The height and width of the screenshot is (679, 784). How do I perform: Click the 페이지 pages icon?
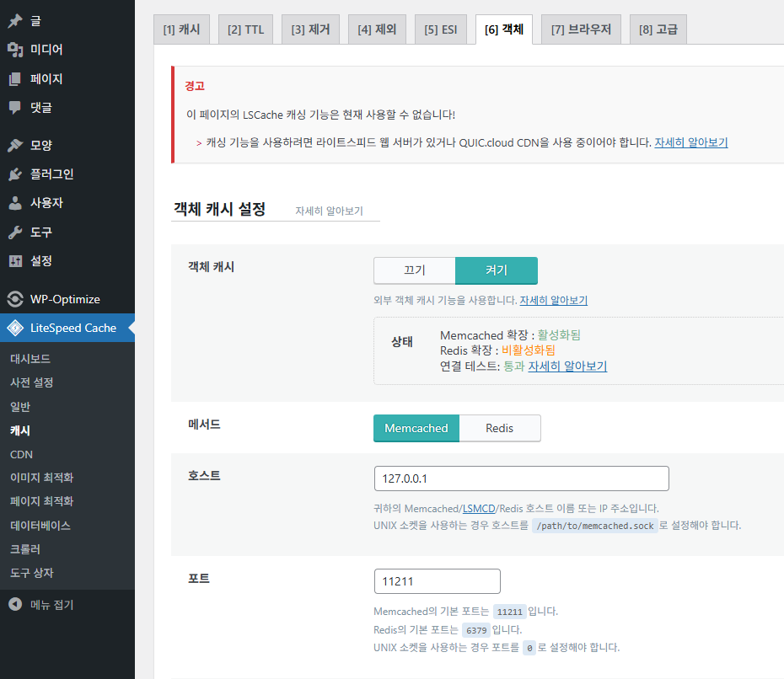pyautogui.click(x=15, y=78)
